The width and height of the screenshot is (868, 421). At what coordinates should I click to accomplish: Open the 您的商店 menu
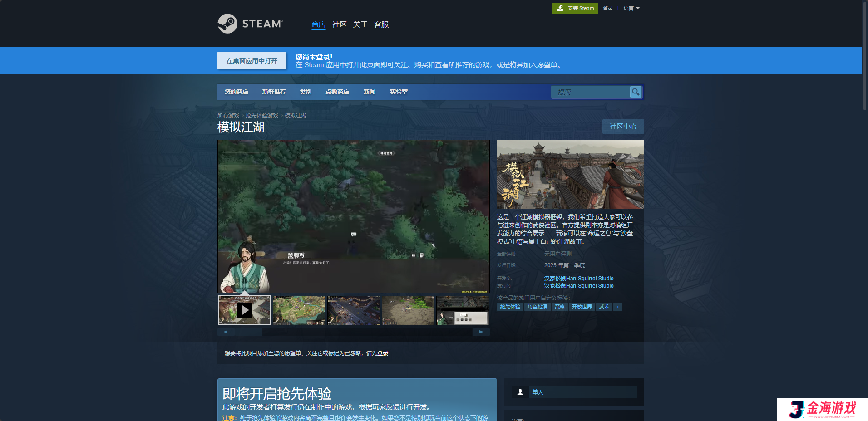(x=237, y=92)
